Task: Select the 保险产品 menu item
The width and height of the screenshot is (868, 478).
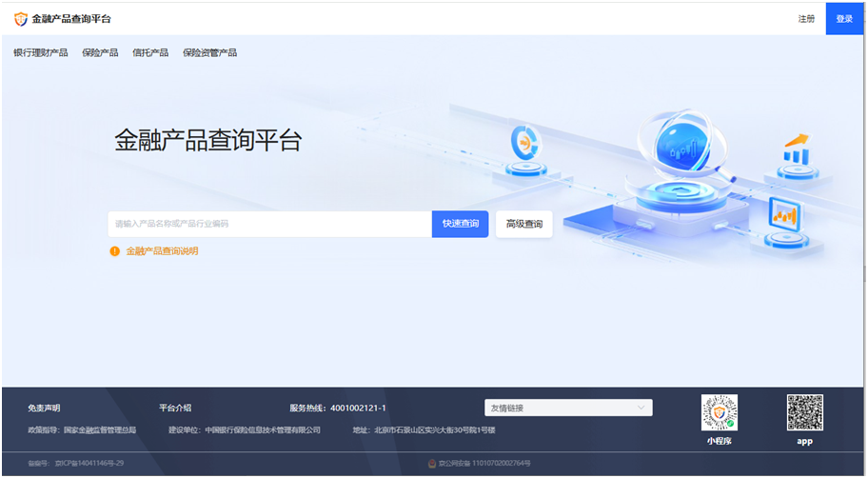Action: (x=100, y=52)
